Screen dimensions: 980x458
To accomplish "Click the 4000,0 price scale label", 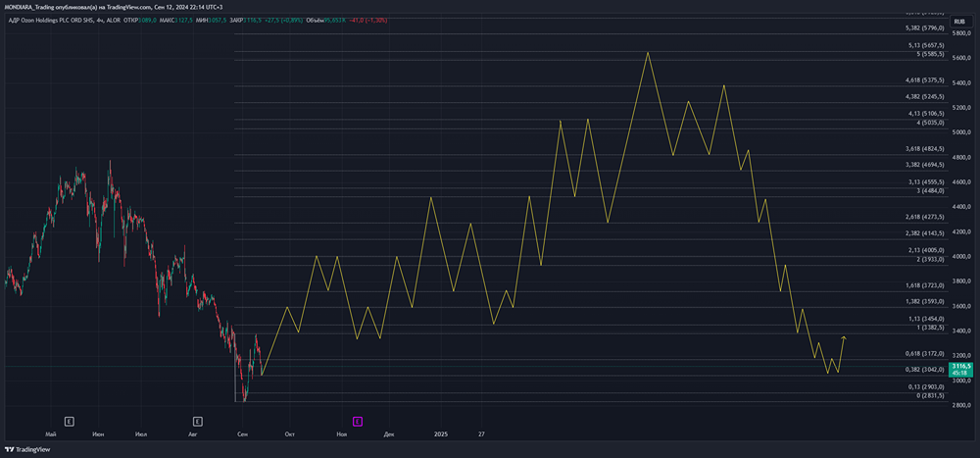I will (961, 257).
